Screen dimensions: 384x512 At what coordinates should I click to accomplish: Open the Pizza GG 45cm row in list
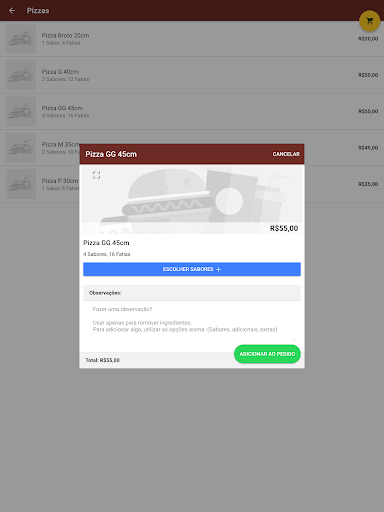tap(192, 111)
